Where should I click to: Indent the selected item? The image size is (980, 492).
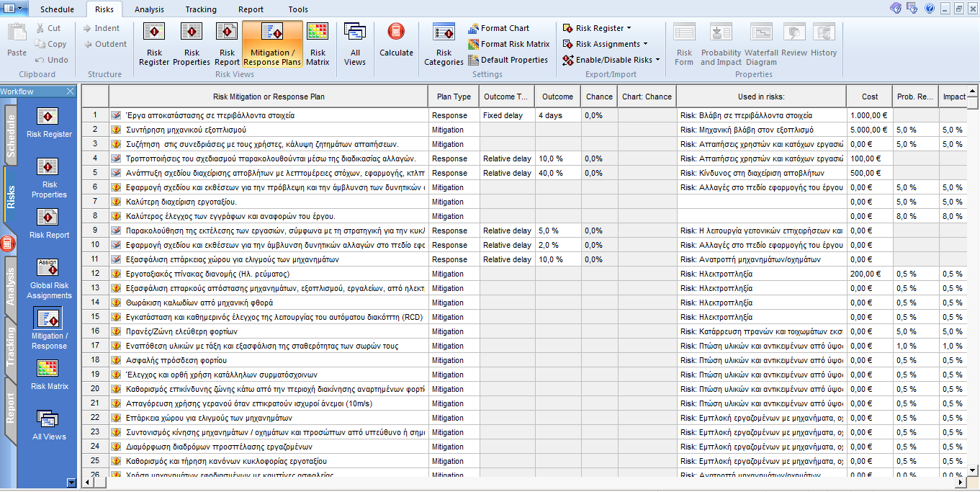click(101, 28)
